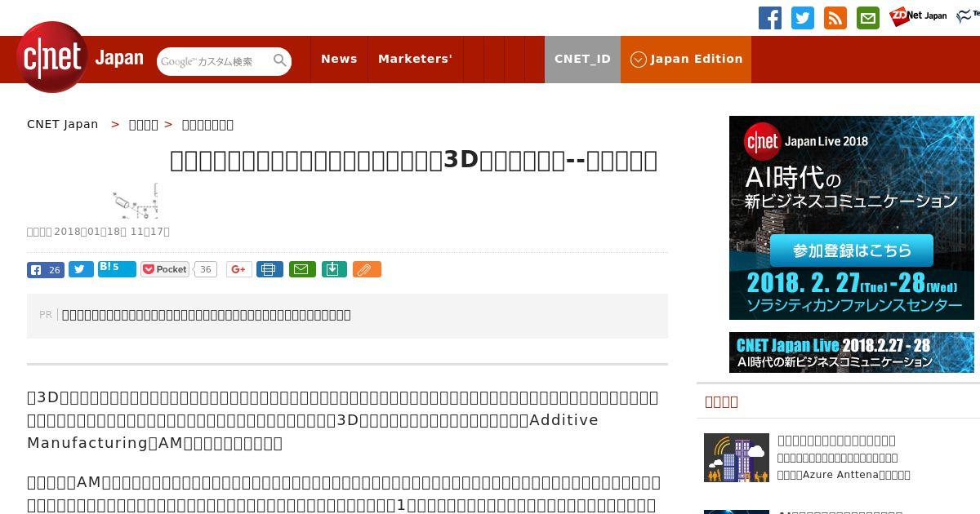Open the PR sponsored link text

tap(207, 315)
